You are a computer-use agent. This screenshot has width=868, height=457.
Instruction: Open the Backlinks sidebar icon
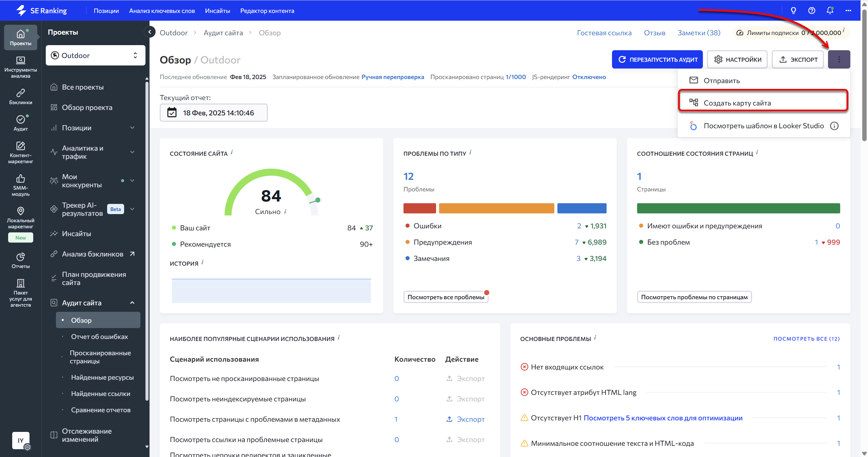tap(21, 97)
